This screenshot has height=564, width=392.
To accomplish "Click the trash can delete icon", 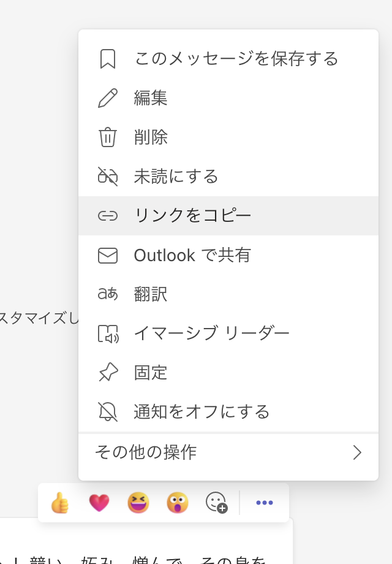I will coord(108,137).
